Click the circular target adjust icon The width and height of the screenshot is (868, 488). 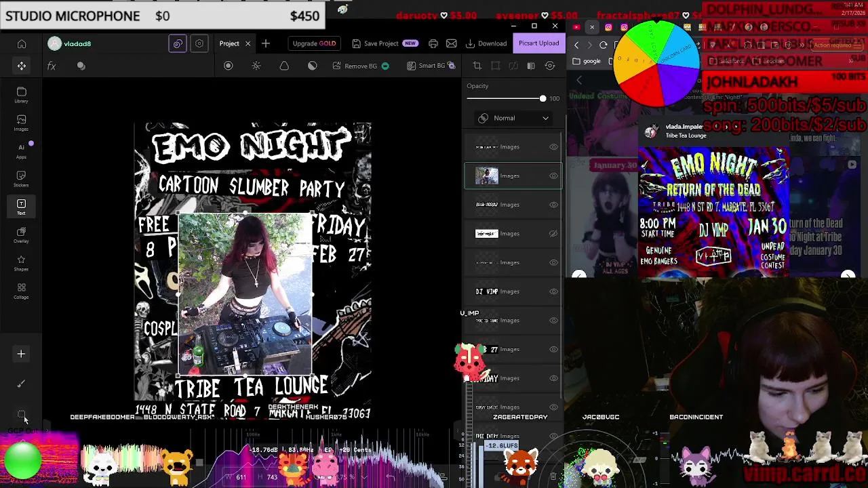coord(228,66)
